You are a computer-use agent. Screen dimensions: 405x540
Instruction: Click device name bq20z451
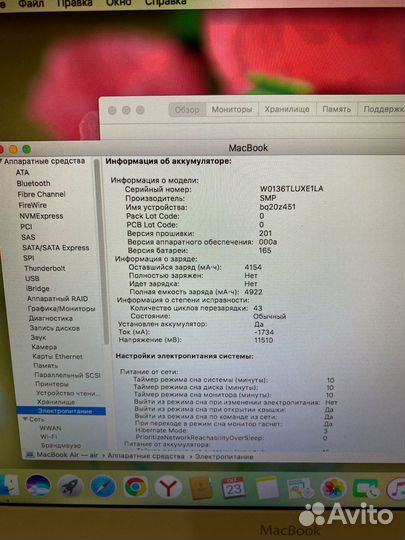pos(277,207)
